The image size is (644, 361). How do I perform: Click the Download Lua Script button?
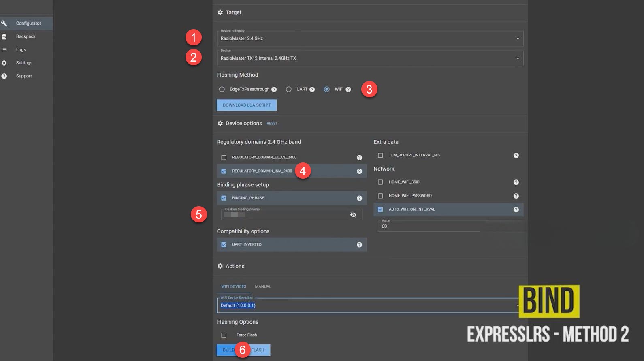click(247, 105)
